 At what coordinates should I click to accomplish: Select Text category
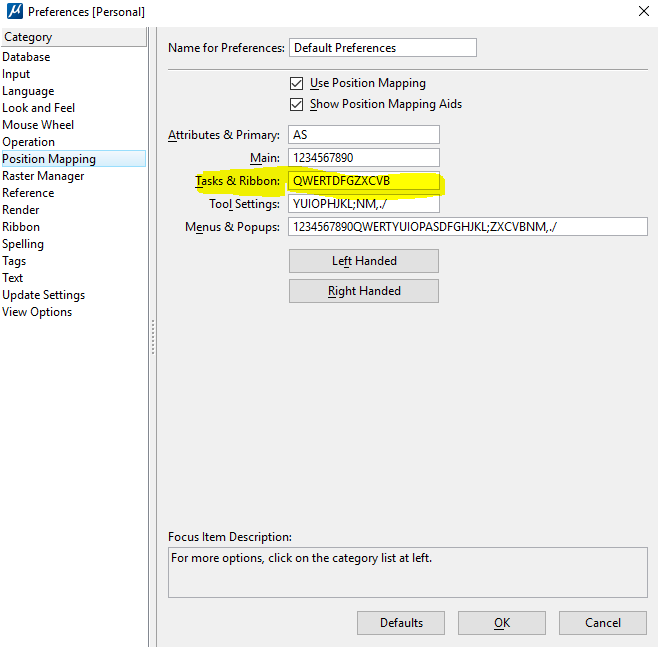(13, 278)
